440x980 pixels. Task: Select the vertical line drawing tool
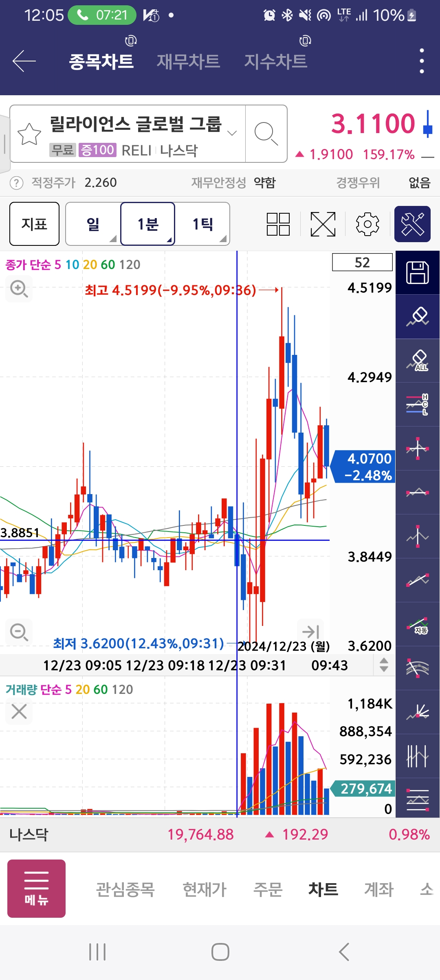(418, 536)
